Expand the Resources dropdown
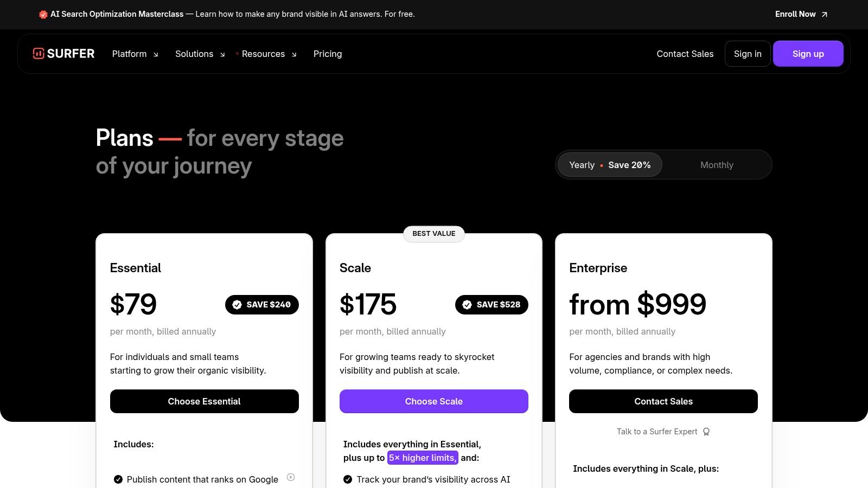Viewport: 868px width, 488px height. click(x=269, y=54)
